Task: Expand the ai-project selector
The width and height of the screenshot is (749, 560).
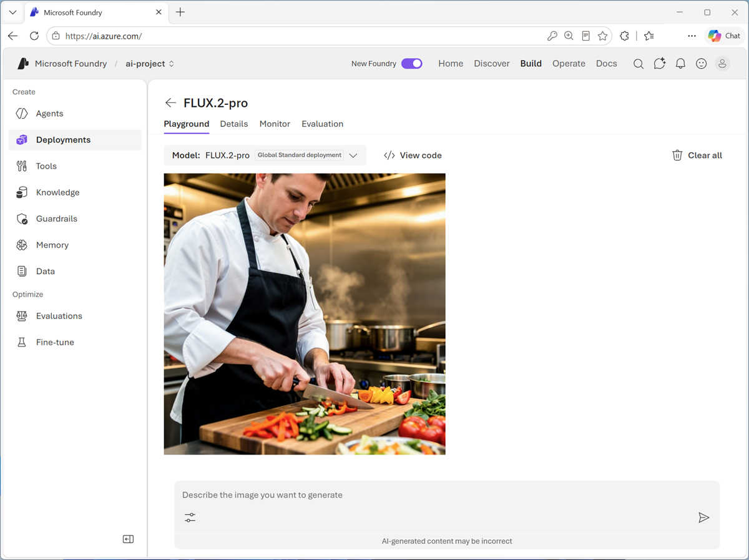Action: 150,64
